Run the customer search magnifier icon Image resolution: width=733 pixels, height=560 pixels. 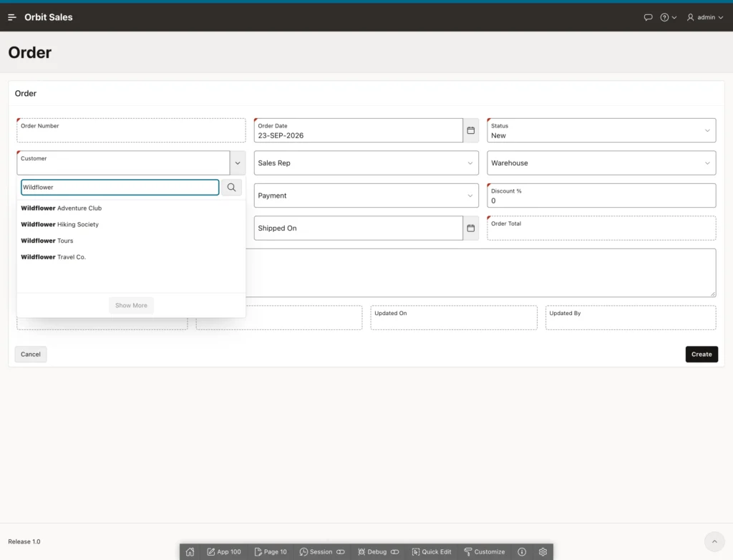click(231, 188)
